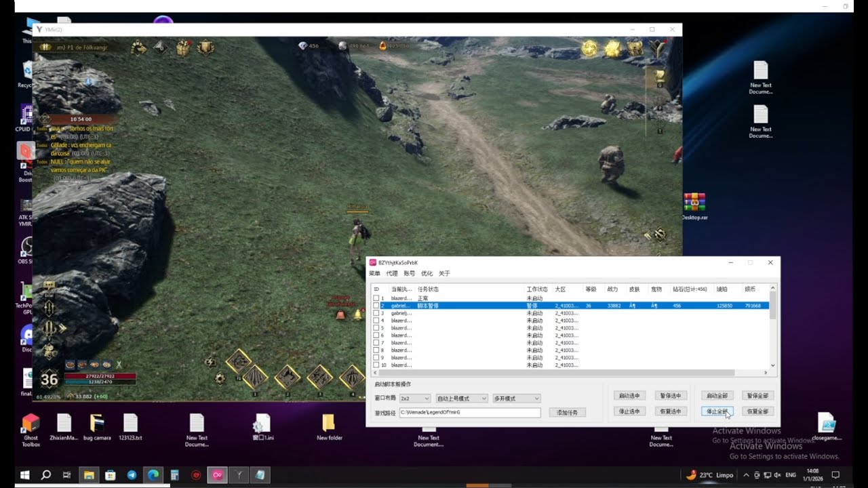Open the 代理 menu
Screen dimensions: 868x488
coord(392,274)
